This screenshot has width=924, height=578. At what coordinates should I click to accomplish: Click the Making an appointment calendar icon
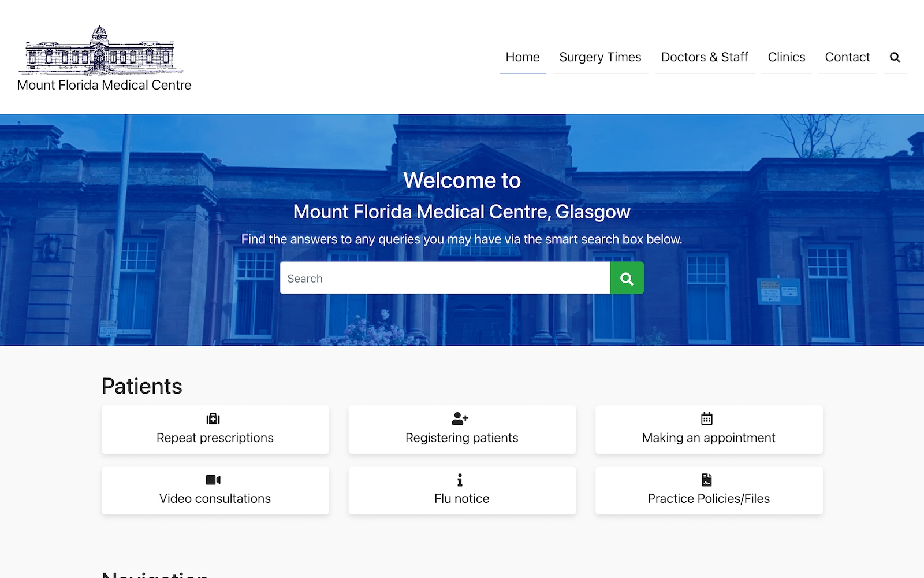[x=707, y=418]
